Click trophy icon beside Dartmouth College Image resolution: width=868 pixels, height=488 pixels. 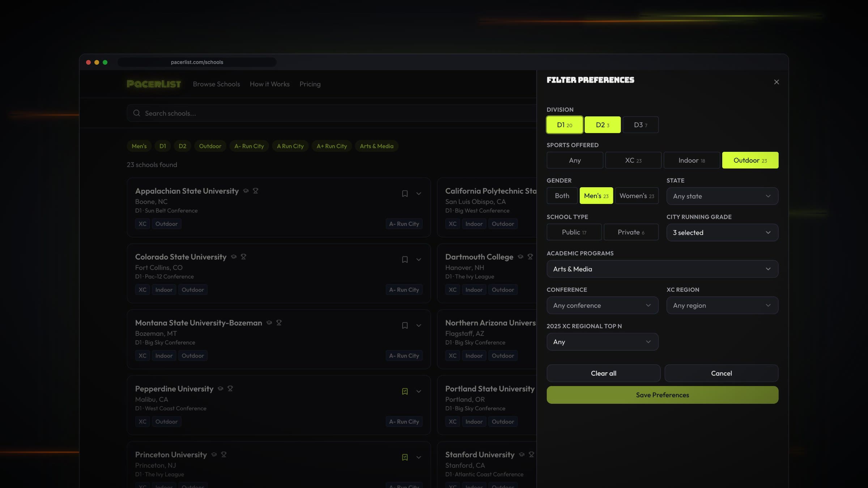pos(530,257)
